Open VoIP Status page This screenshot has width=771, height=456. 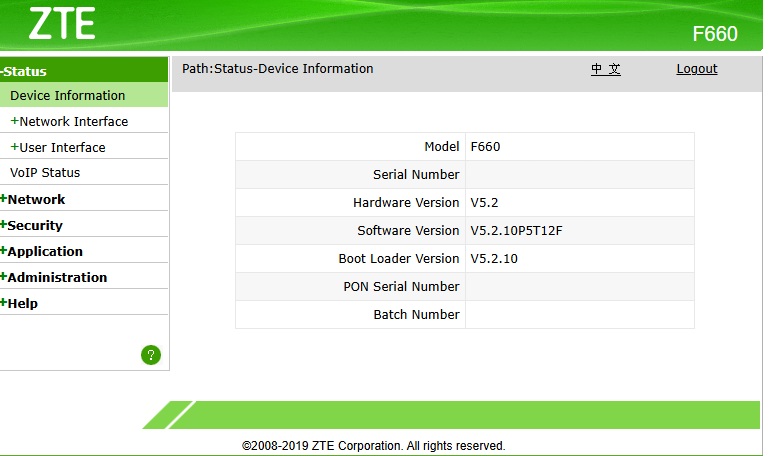click(x=45, y=173)
